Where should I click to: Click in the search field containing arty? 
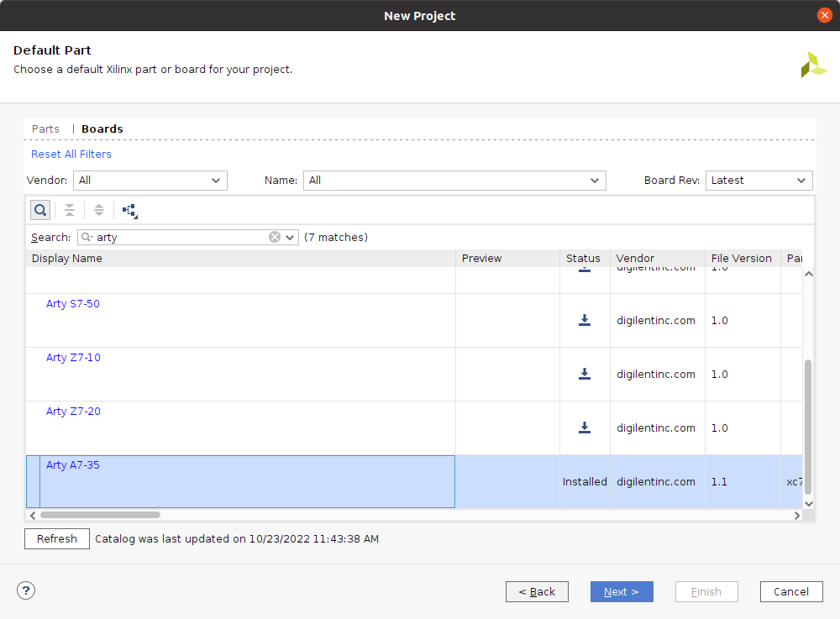click(181, 238)
